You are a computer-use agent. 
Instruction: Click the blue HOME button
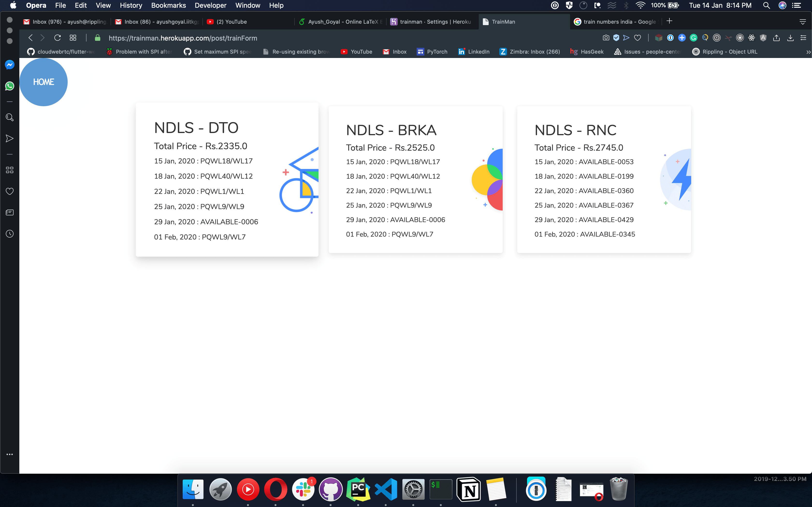click(43, 82)
